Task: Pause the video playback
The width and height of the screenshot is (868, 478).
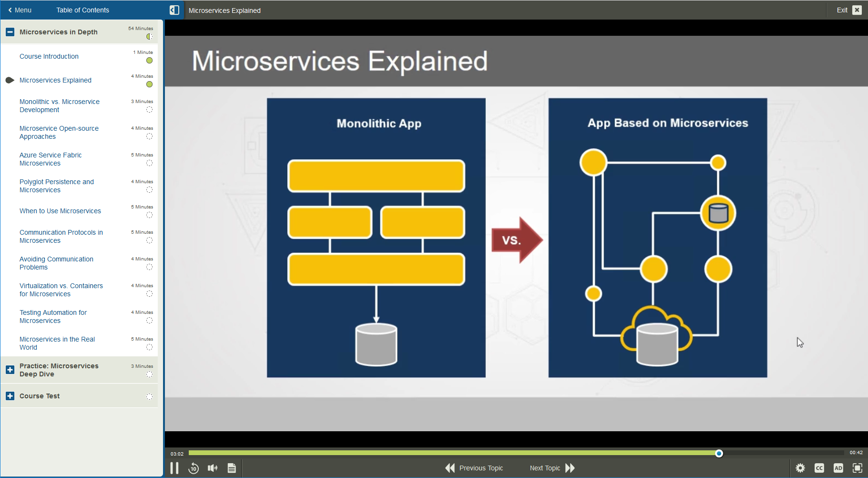Action: [x=174, y=468]
